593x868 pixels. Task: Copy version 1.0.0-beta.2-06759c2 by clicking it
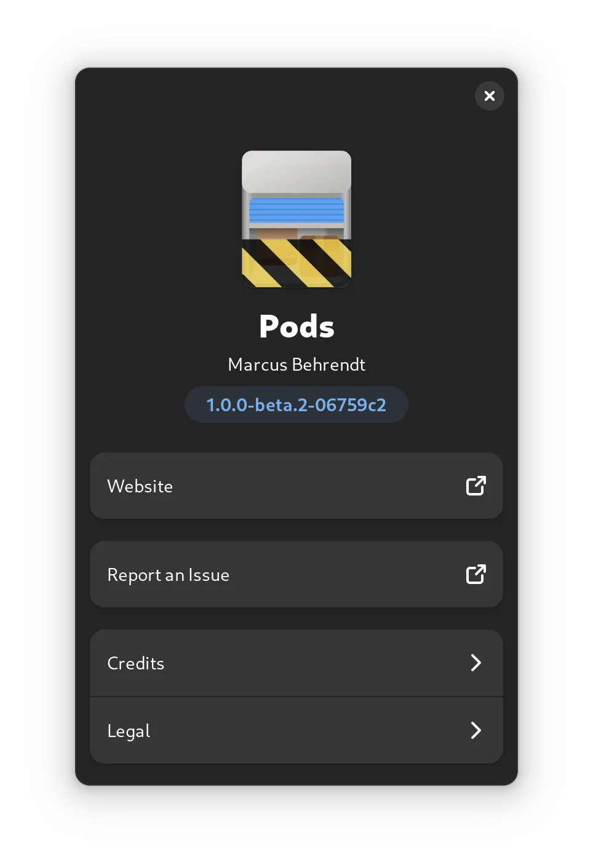pos(296,404)
